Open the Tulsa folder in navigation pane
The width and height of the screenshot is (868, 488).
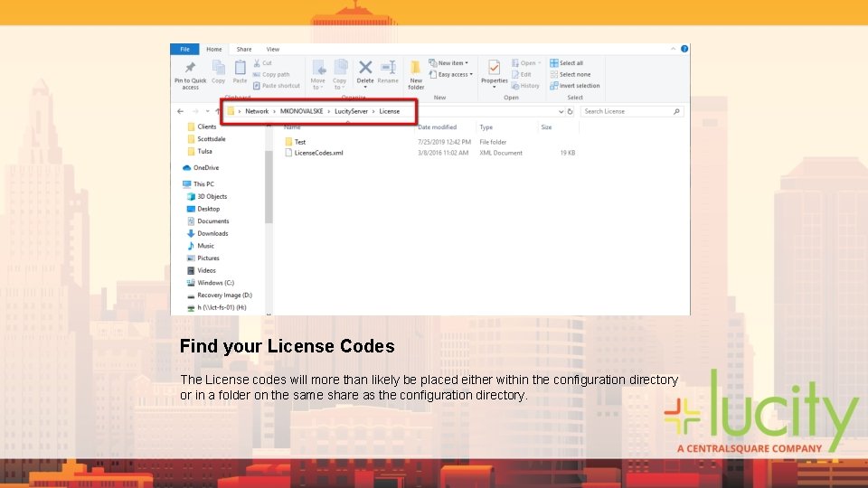(204, 151)
